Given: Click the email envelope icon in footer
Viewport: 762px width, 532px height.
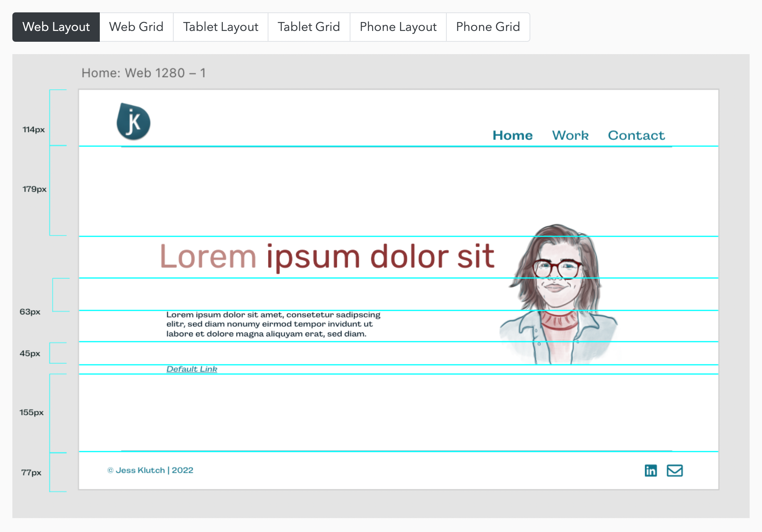Looking at the screenshot, I should (676, 470).
